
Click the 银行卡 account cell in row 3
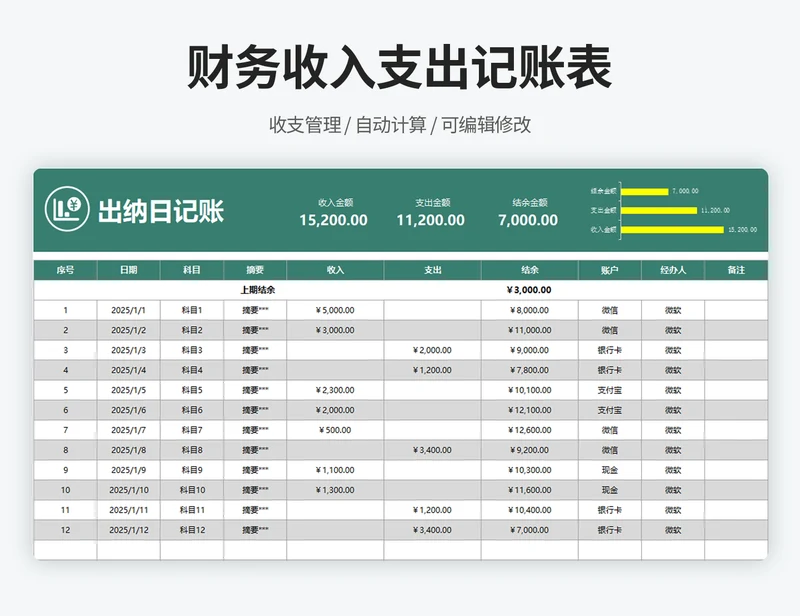(610, 350)
